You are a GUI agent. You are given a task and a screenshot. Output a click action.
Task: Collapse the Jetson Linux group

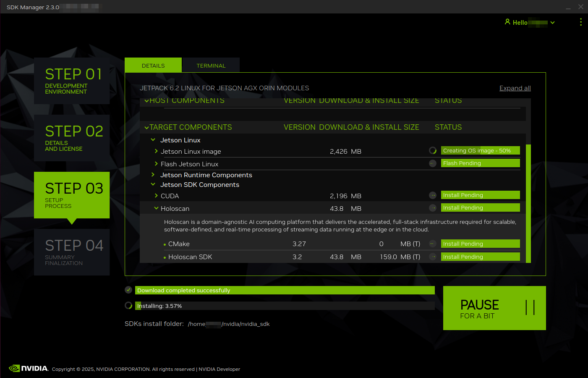coord(153,140)
